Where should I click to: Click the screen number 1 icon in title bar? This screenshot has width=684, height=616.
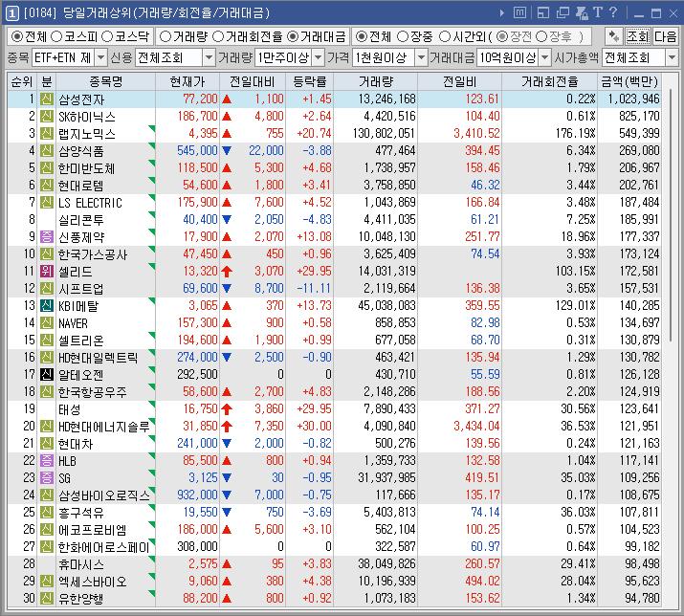[x=11, y=13]
